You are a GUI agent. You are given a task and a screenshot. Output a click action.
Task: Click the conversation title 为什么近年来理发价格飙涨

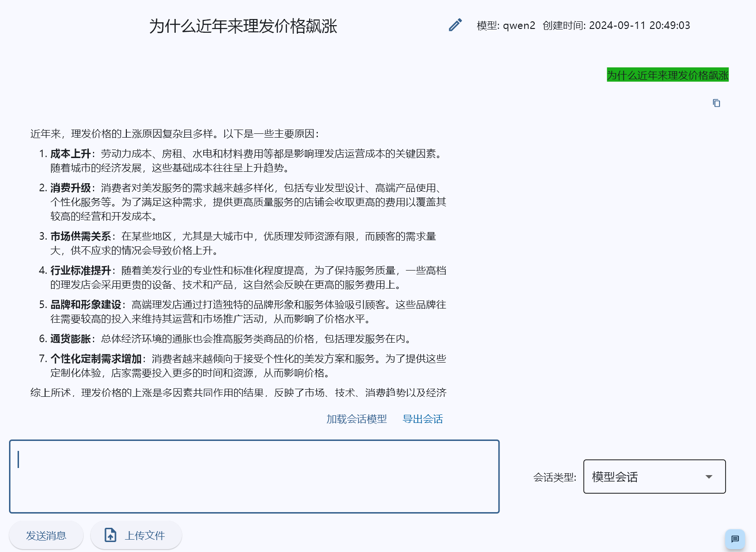point(243,26)
